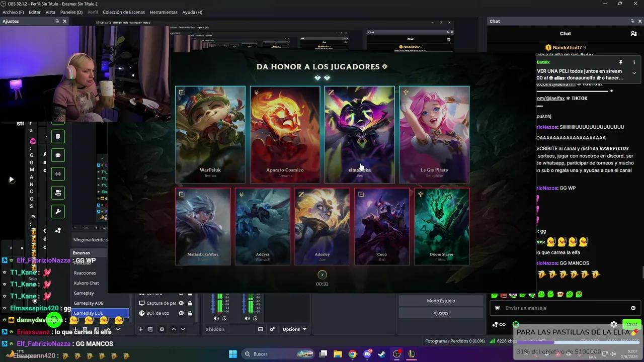Switch audio mixer layout icon
Screen dimensions: 644x362
click(x=261, y=329)
